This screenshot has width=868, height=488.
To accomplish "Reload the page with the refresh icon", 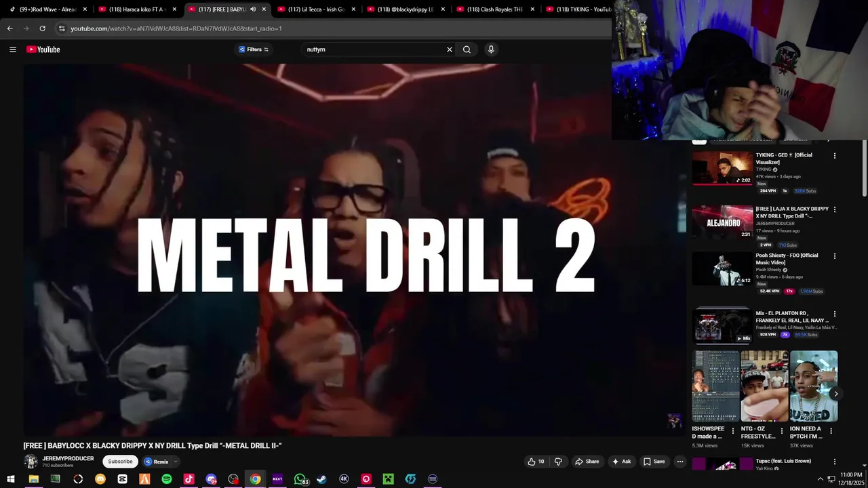I will click(x=42, y=28).
